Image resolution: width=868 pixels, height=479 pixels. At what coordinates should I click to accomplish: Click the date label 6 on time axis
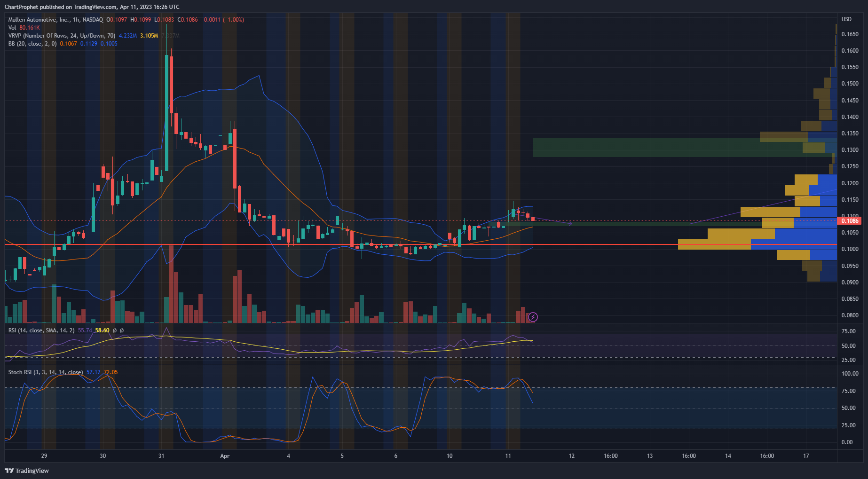396,456
